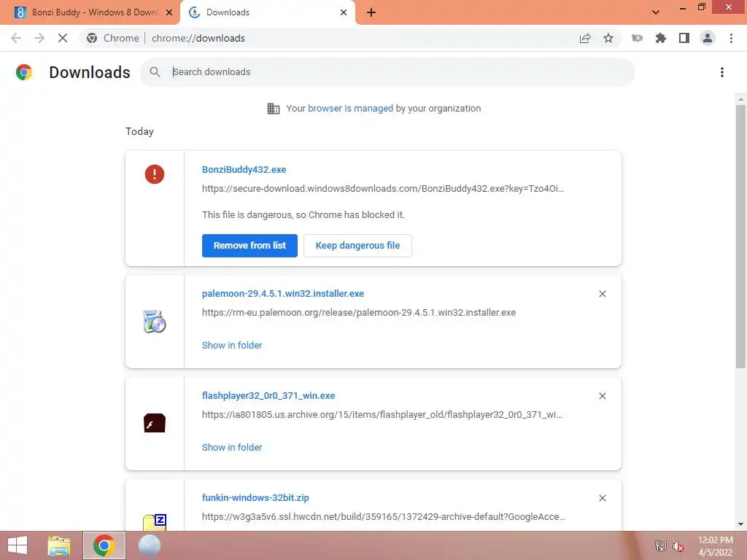747x560 pixels.
Task: Open the grey sphere taskbar app
Action: pyautogui.click(x=149, y=545)
